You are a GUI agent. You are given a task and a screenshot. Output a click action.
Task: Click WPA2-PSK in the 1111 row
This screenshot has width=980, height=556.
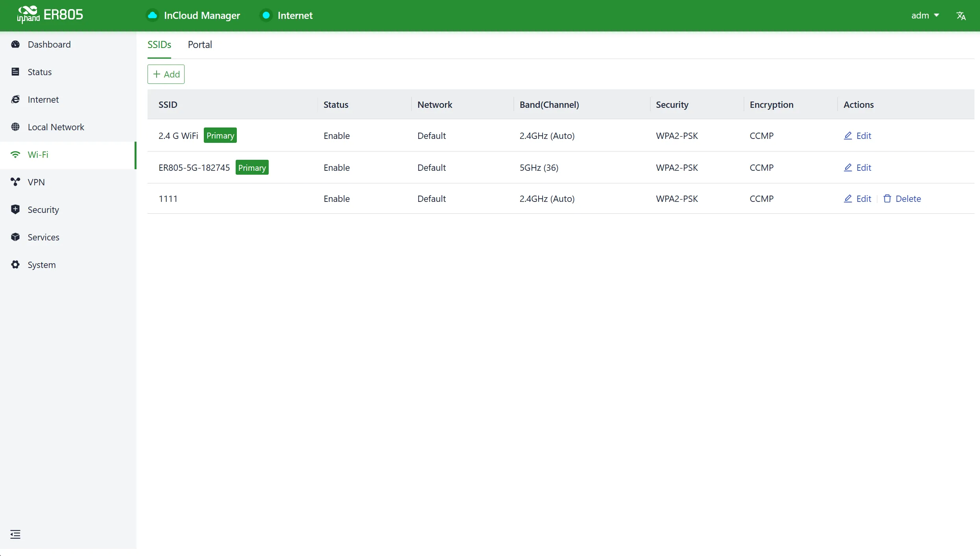click(677, 198)
